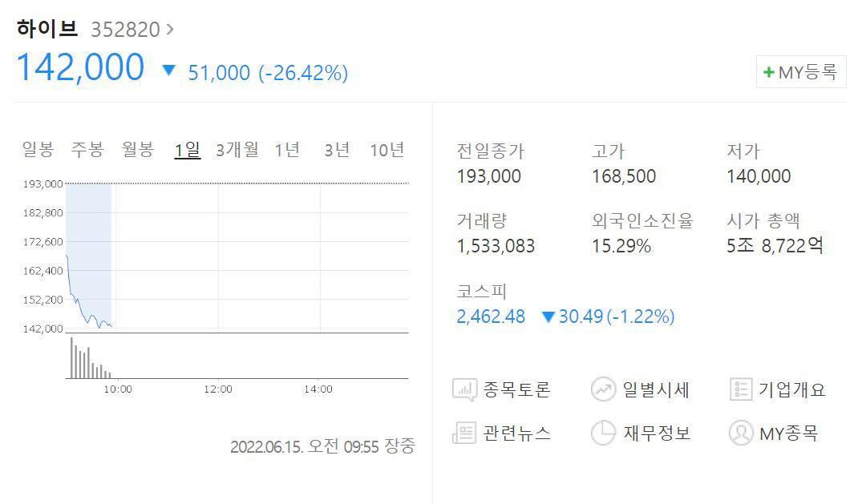Show the 3개월 chart range
The image size is (866, 504).
tap(237, 150)
